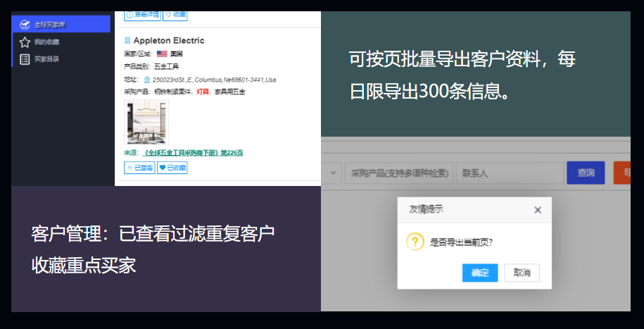Toggle the top 收藏 heart button
The height and width of the screenshot is (329, 644).
pyautogui.click(x=176, y=14)
